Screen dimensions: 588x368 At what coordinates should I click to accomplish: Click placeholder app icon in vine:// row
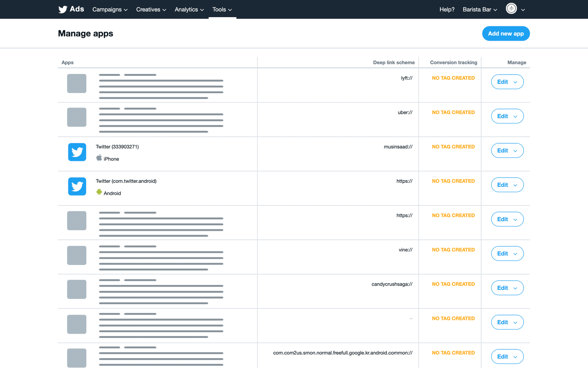point(77,255)
